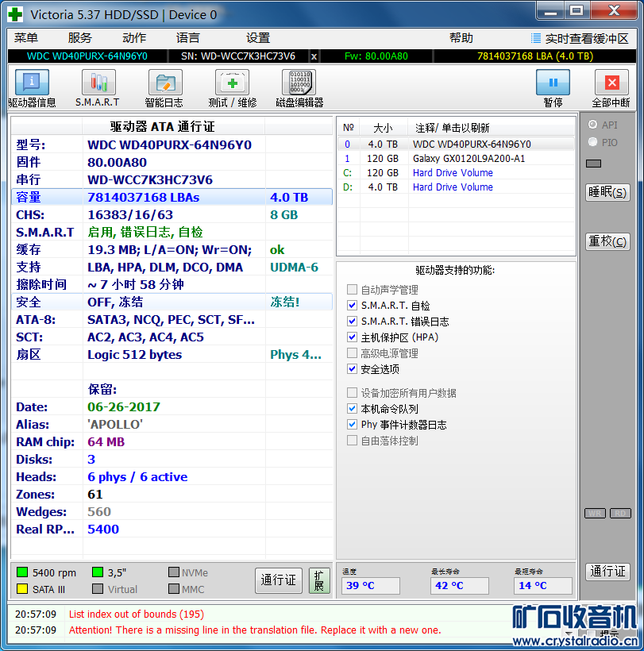The image size is (644, 651).
Task: Toggle 主机保护区 (HPA) checkbox
Action: [x=352, y=337]
